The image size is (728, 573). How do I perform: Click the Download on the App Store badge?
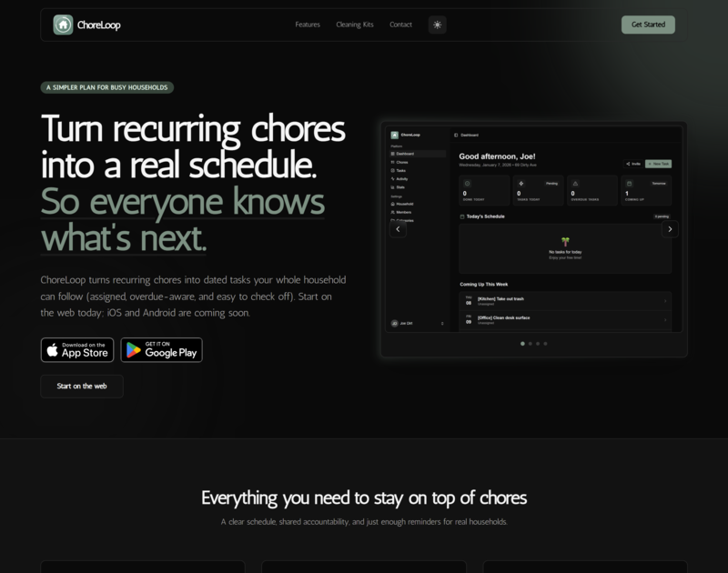[x=77, y=349]
